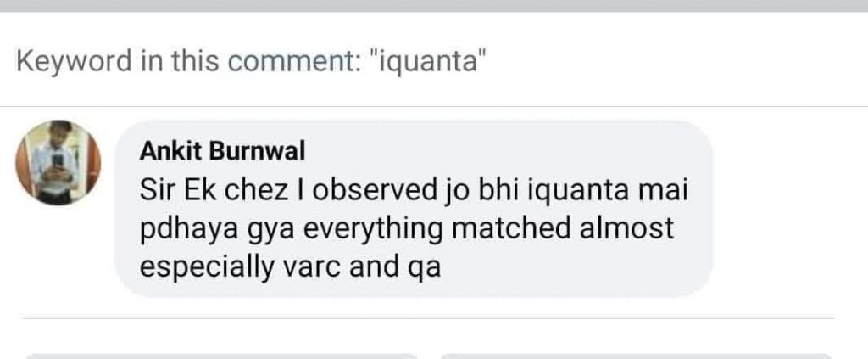Select the comment bubble by Ankit Burnwal
Screen dimensions: 868x359
pyautogui.click(x=414, y=208)
